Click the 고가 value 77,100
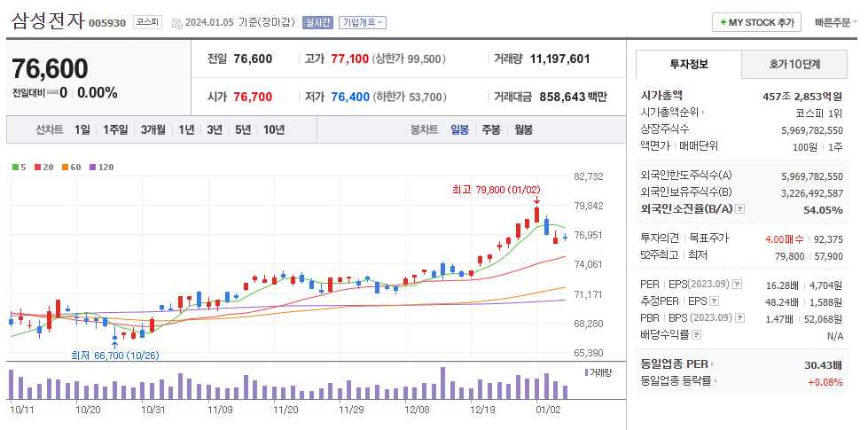Screen dimensions: 868x430 [x=350, y=59]
